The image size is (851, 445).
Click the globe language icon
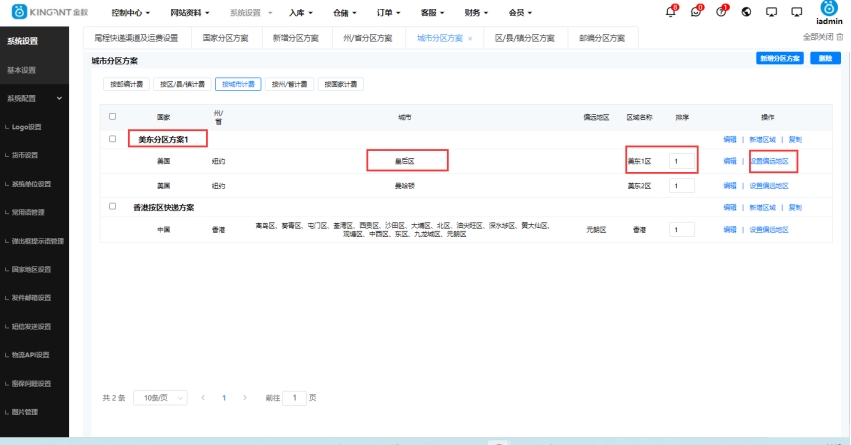(x=745, y=12)
